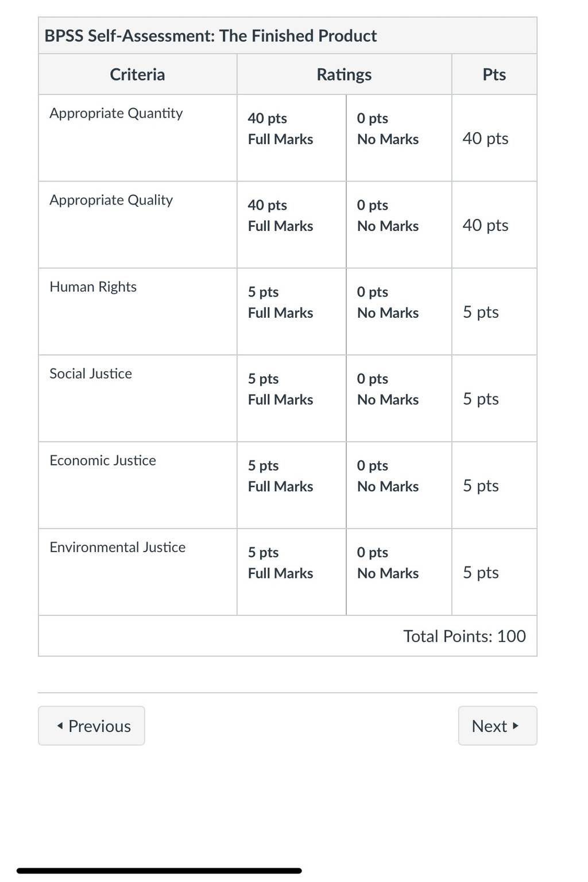588x882 pixels.
Task: Choose No Marks for Environmental Justice
Action: click(399, 572)
